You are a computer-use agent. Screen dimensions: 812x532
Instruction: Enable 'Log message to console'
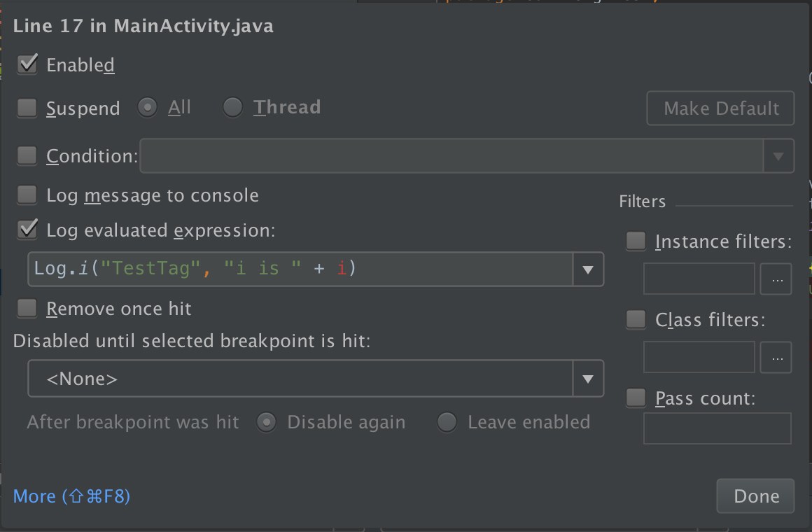26,194
